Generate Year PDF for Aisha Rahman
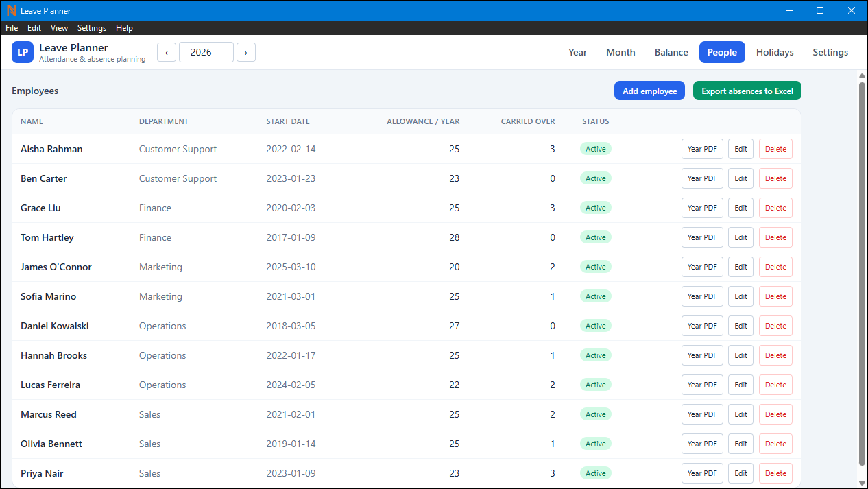Image resolution: width=868 pixels, height=489 pixels. (x=702, y=149)
